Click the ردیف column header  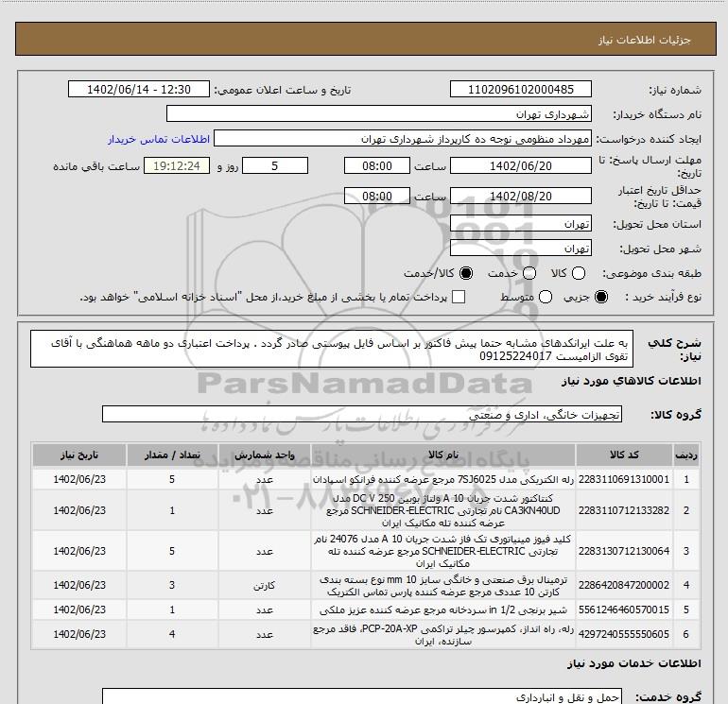click(686, 455)
